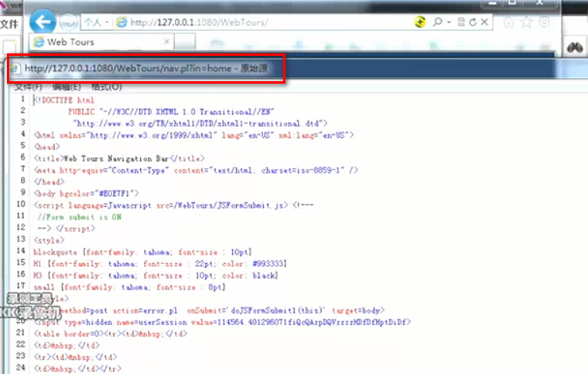
Task: Stop loading with the address bar X
Action: point(484,22)
